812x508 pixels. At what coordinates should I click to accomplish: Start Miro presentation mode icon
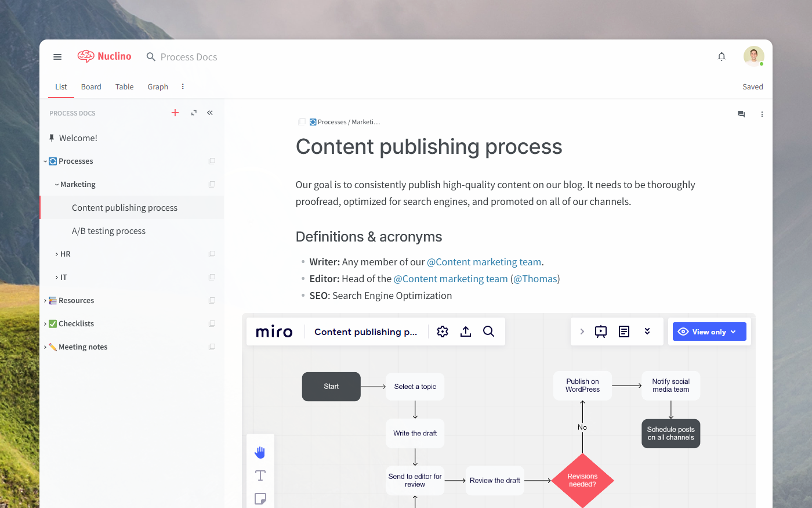coord(601,332)
